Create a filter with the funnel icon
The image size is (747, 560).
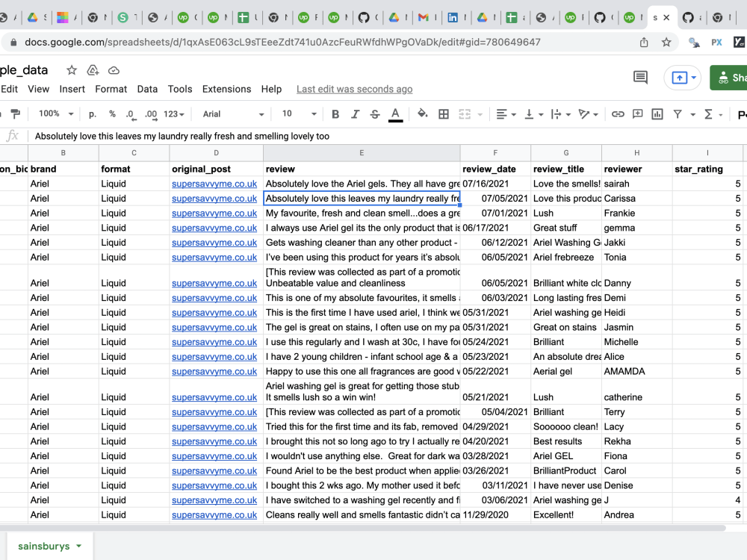tap(678, 114)
